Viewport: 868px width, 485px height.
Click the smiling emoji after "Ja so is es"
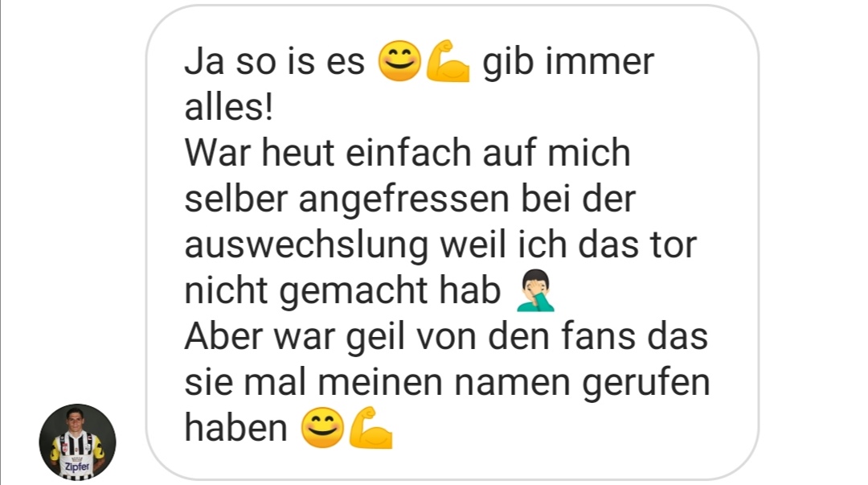[399, 61]
